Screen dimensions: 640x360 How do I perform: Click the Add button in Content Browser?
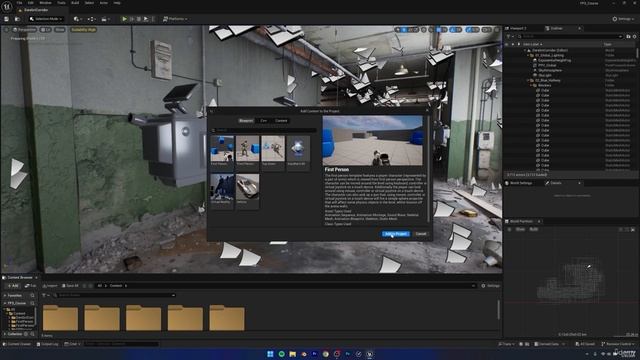pos(13,286)
